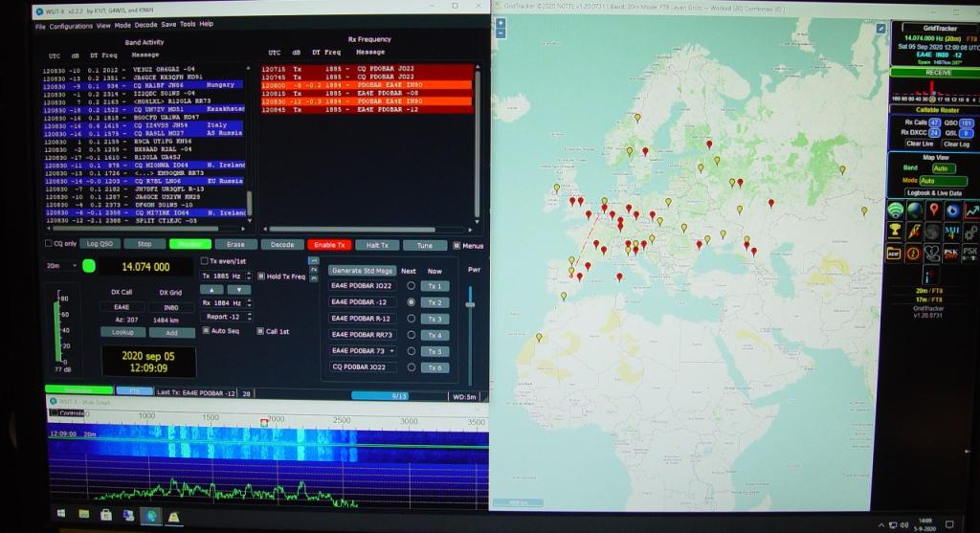Click the Band Activity vertical scrollbar

click(250, 143)
